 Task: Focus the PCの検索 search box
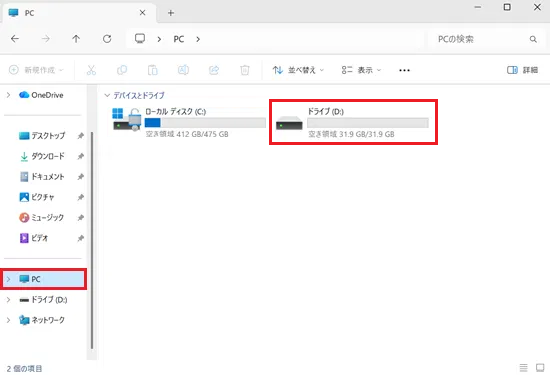[487, 39]
